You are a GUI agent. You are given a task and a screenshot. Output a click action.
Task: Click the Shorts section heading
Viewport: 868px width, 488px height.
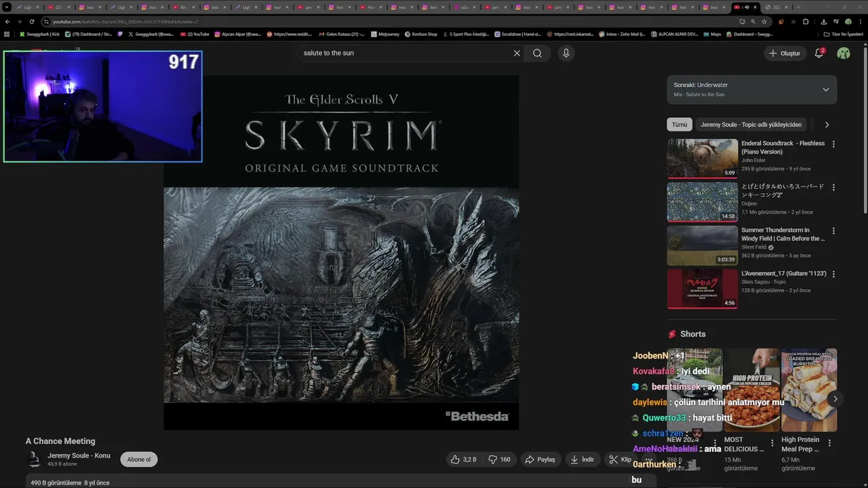pyautogui.click(x=693, y=334)
